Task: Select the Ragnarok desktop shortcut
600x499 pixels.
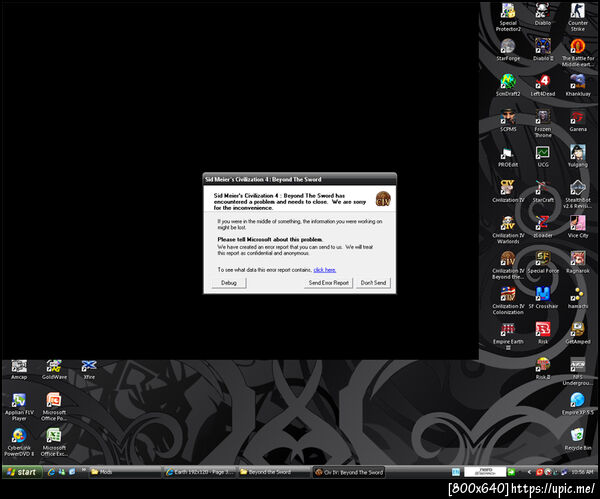Action: tap(577, 262)
